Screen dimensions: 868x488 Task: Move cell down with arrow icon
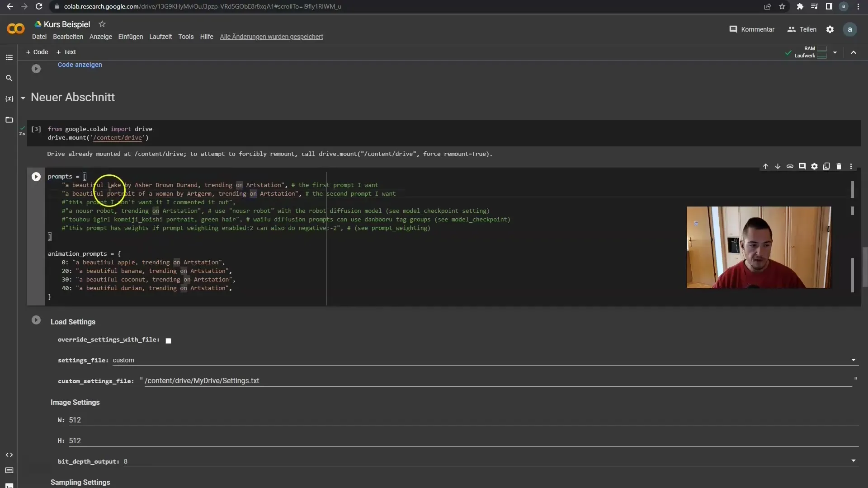coord(778,166)
